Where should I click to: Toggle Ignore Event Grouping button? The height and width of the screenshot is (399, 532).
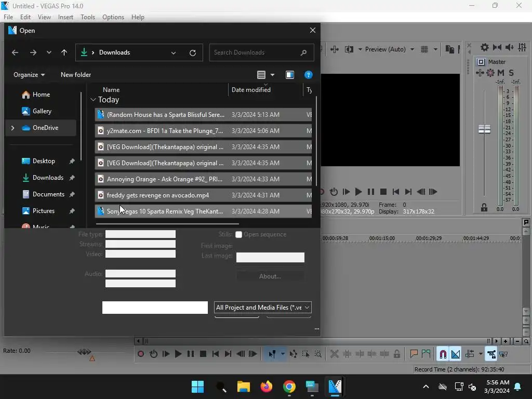pyautogui.click(x=503, y=354)
